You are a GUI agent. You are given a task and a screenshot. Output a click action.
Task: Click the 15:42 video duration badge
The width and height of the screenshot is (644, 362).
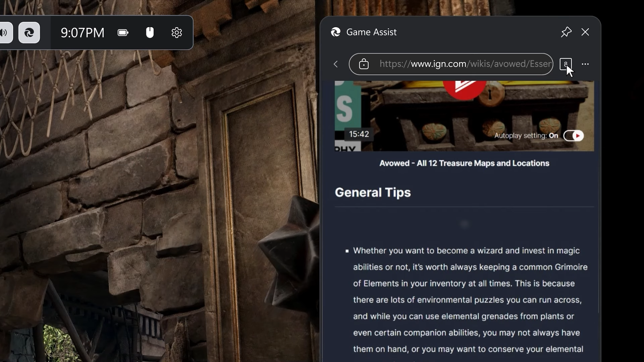tap(359, 134)
